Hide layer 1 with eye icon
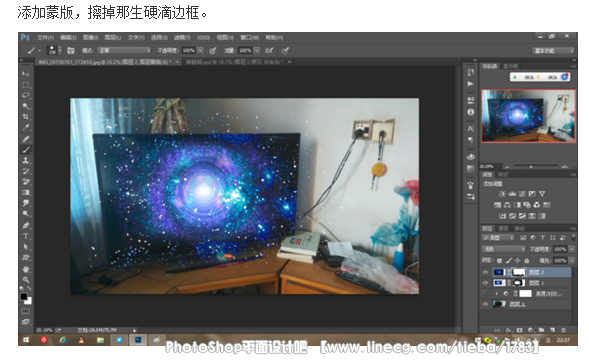The height and width of the screenshot is (364, 589). [485, 283]
